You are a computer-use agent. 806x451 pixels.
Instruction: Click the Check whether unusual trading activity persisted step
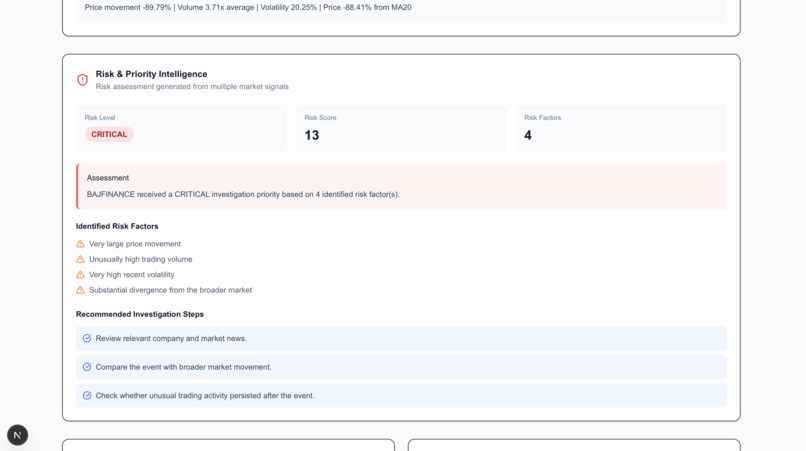[401, 395]
